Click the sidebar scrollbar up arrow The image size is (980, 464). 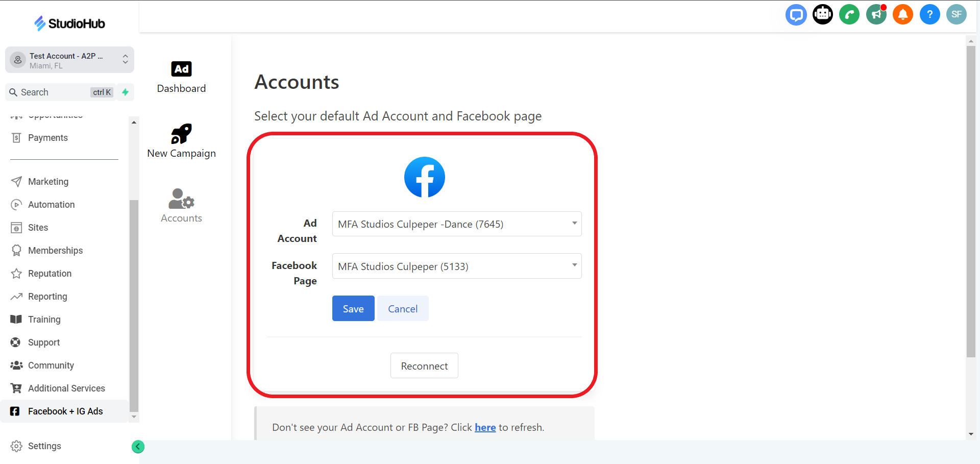click(134, 123)
